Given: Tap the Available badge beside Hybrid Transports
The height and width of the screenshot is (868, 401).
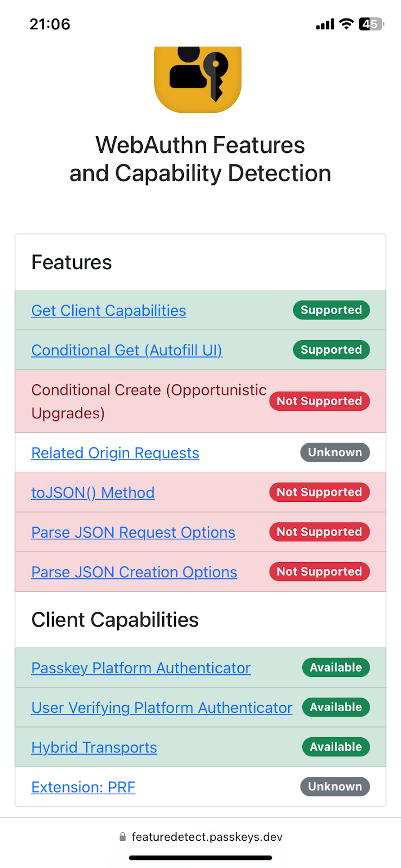Looking at the screenshot, I should tap(336, 747).
